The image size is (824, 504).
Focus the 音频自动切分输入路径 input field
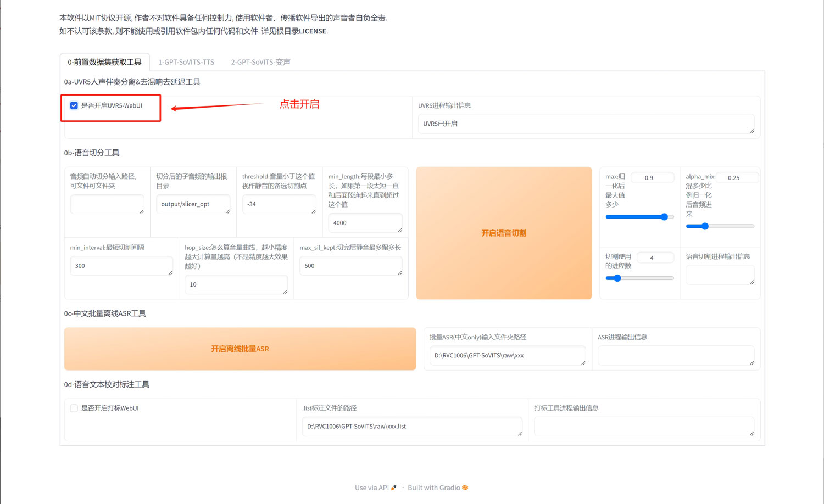107,204
